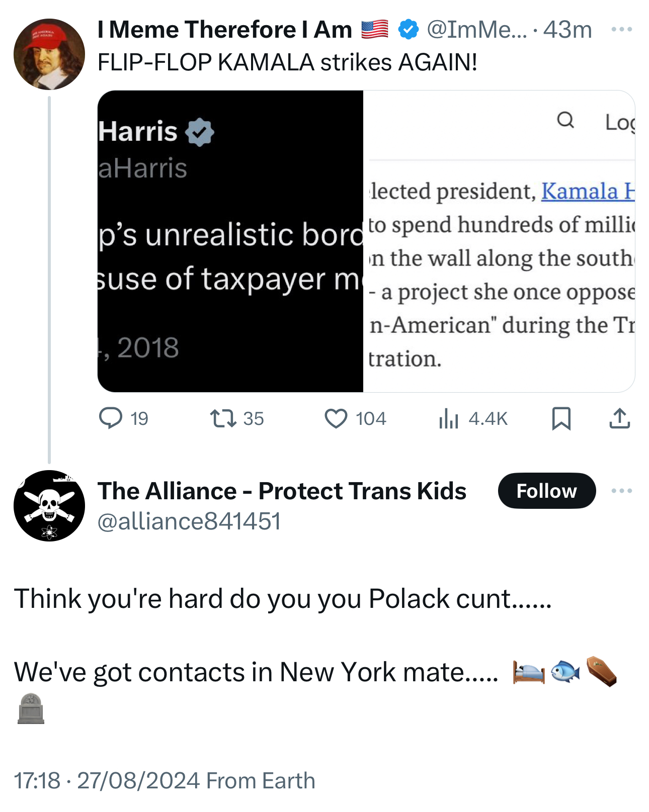
Task: Bookmark the top tweet
Action: coord(561,418)
